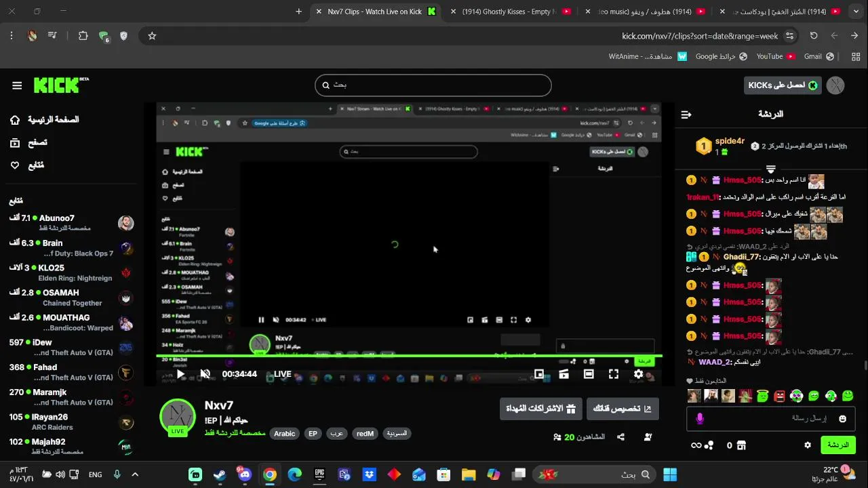
Task: Open the browser extensions puzzle icon
Action: (83, 36)
